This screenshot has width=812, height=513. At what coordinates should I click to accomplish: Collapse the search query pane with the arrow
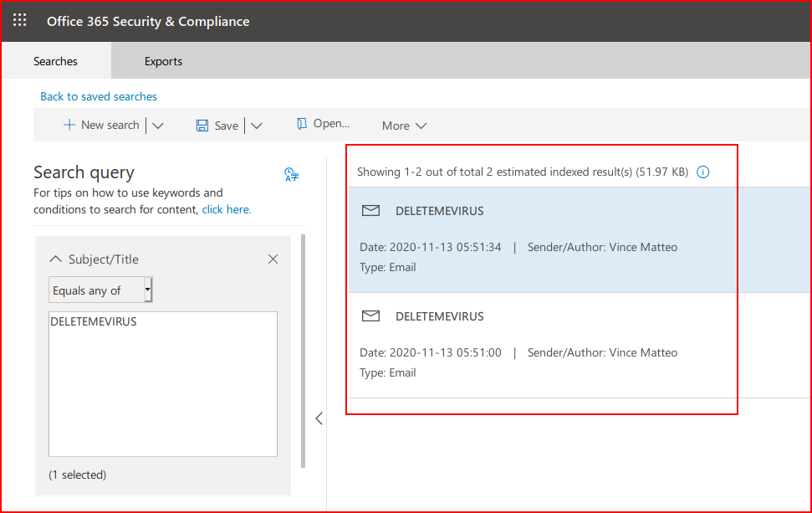[x=319, y=418]
